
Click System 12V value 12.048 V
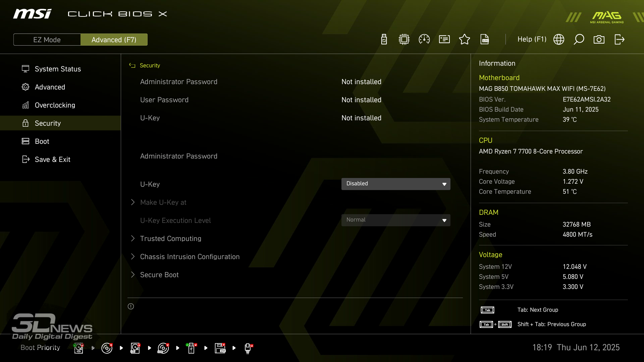point(574,266)
